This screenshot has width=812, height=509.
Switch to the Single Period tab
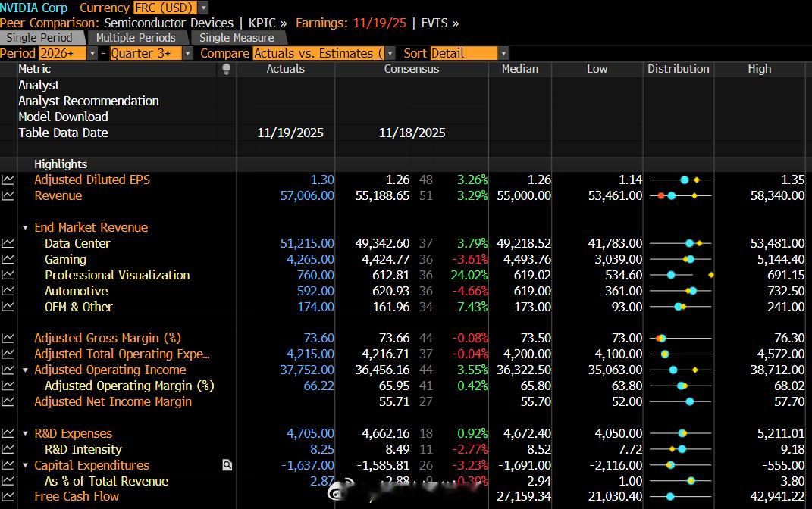[40, 38]
